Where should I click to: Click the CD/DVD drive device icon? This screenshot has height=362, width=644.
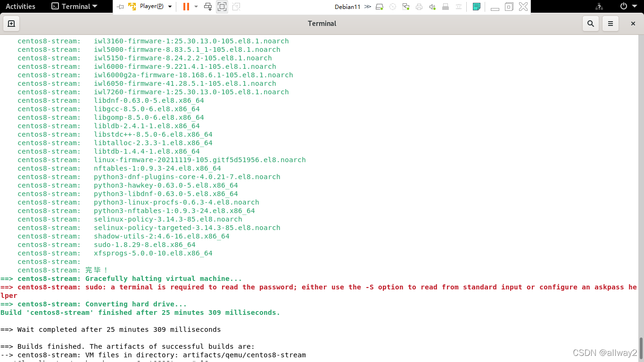point(393,7)
